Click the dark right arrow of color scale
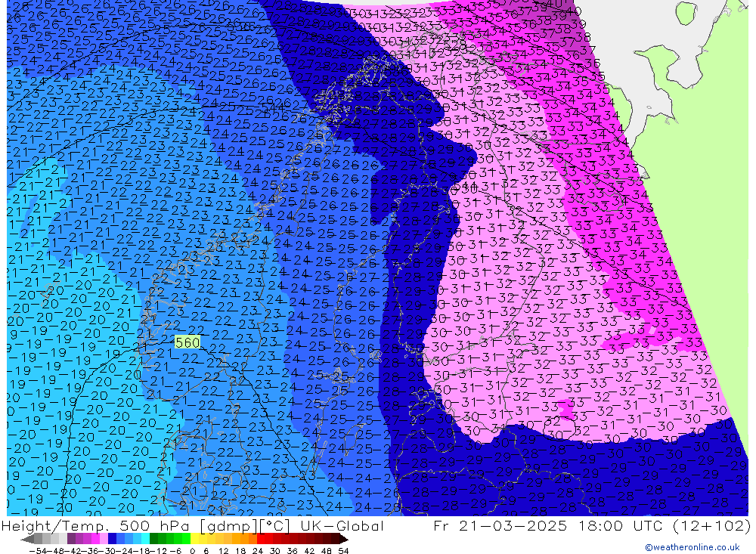 pos(343,540)
